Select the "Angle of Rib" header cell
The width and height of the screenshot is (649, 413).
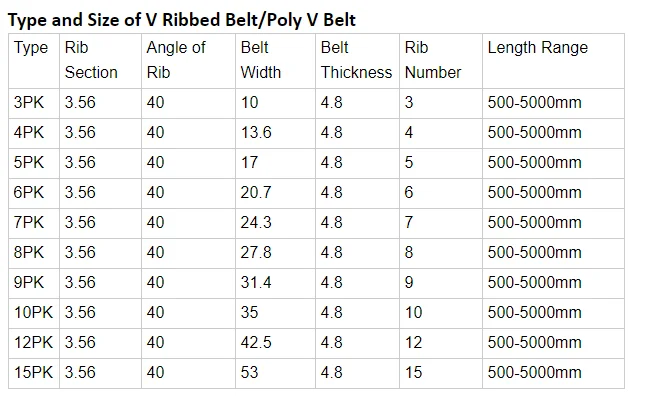[x=175, y=60]
